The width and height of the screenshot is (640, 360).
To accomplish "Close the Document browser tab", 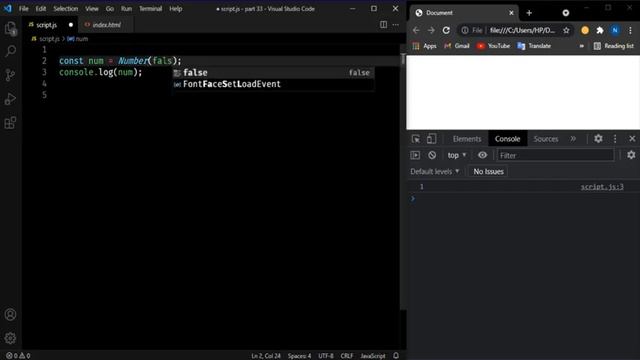I will coord(511,13).
